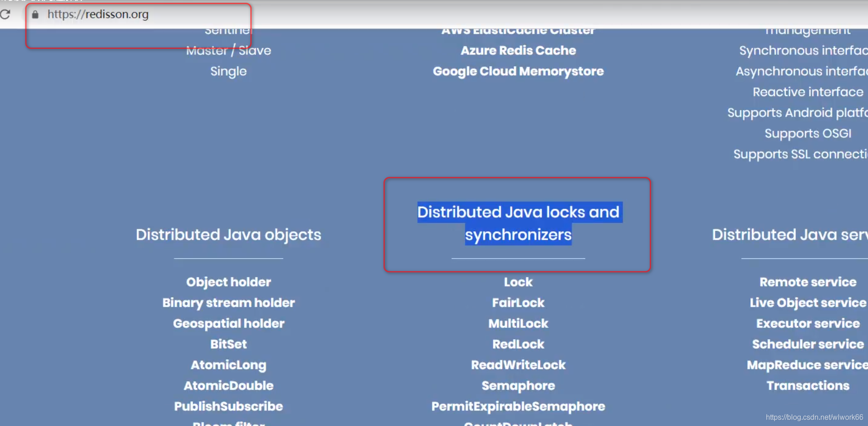Open the AtomicLong link

click(x=228, y=365)
